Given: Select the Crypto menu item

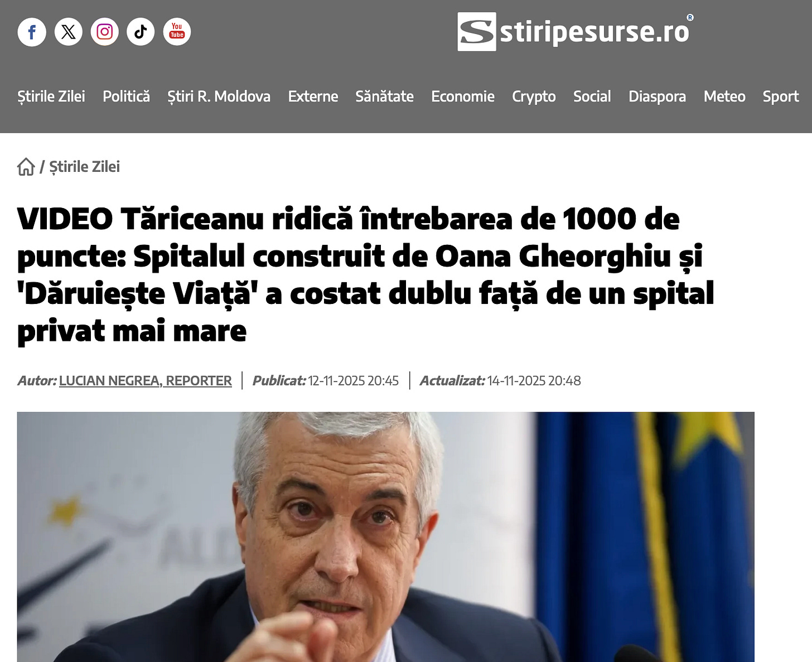Looking at the screenshot, I should click(x=534, y=96).
